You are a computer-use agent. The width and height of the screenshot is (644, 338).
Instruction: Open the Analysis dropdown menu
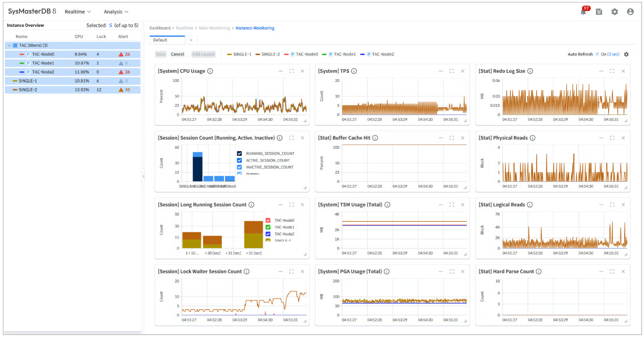point(116,12)
